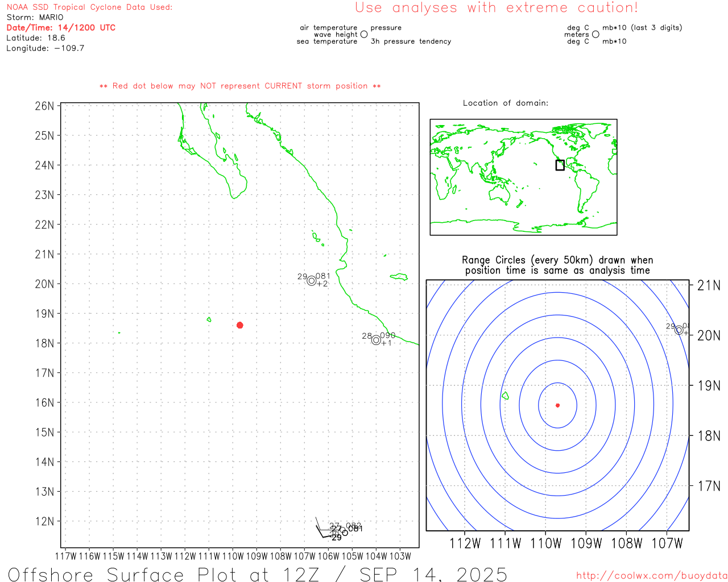The image size is (728, 582).
Task: Click legend station circle beside 'wave height'
Action: click(x=364, y=34)
